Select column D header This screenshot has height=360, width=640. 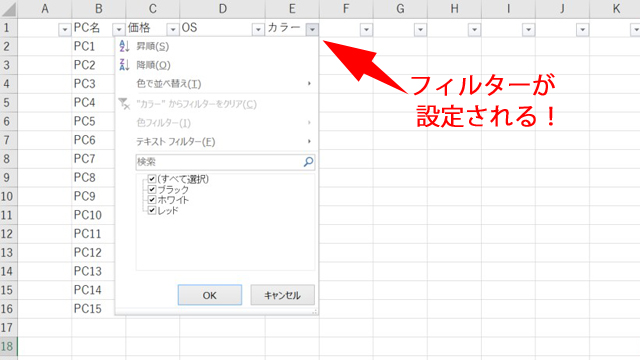tap(222, 9)
